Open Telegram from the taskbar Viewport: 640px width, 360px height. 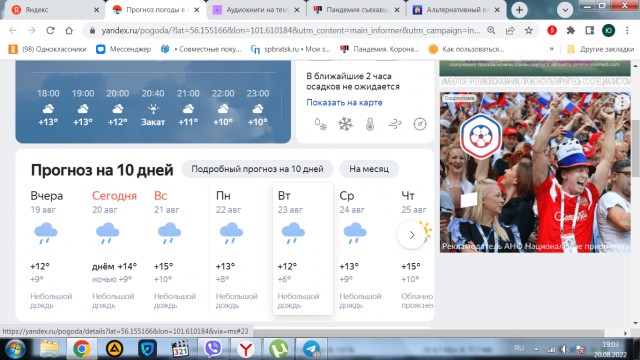coord(311,349)
